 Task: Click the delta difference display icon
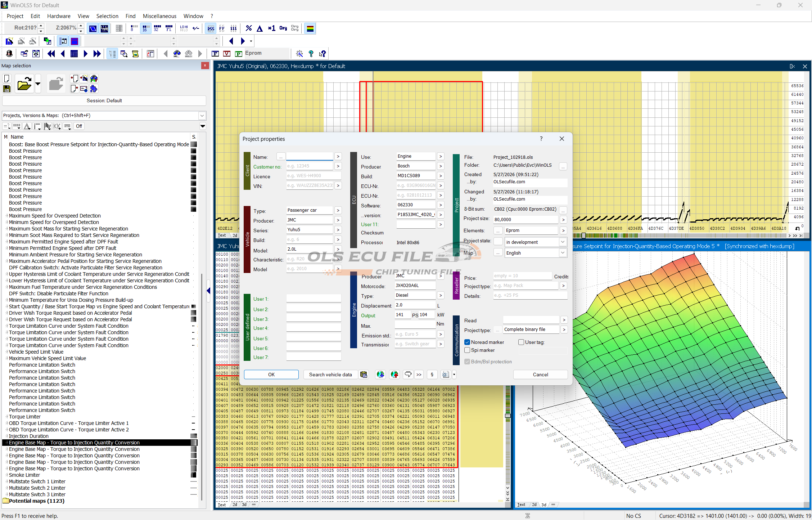(x=260, y=28)
